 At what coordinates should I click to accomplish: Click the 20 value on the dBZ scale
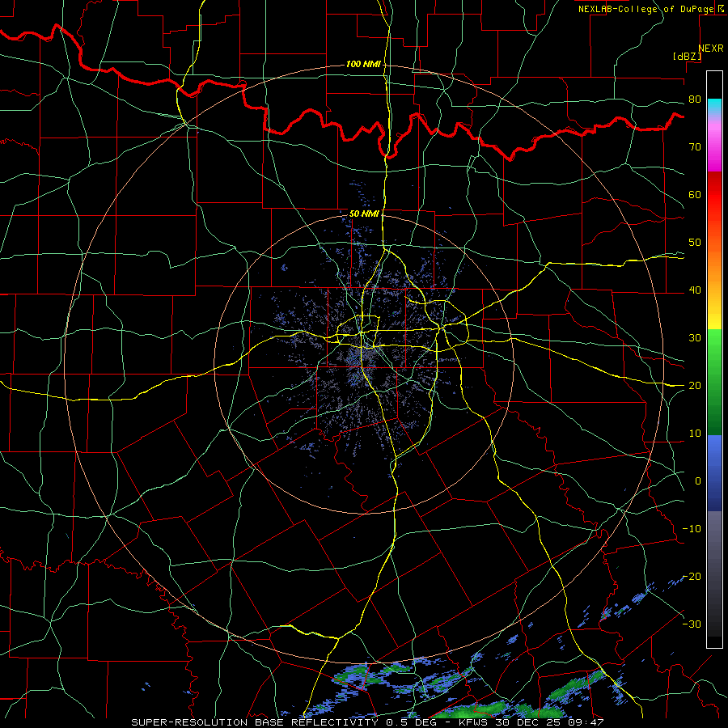(x=695, y=386)
